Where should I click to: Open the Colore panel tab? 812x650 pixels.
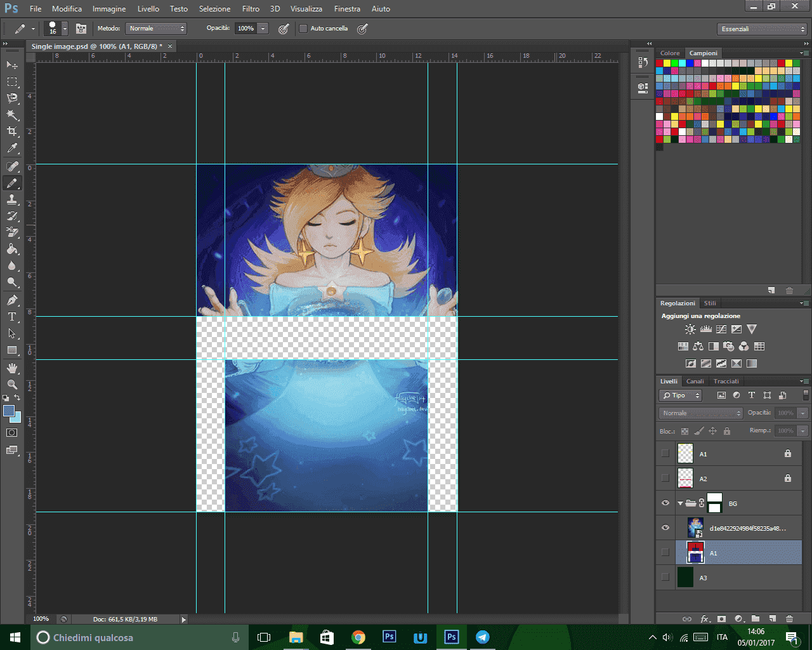670,53
